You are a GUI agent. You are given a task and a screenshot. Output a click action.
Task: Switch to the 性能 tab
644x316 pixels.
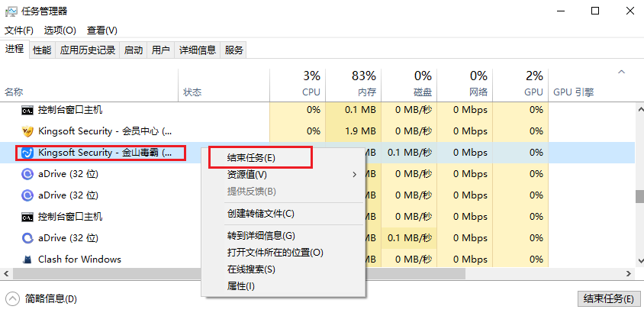pos(42,50)
